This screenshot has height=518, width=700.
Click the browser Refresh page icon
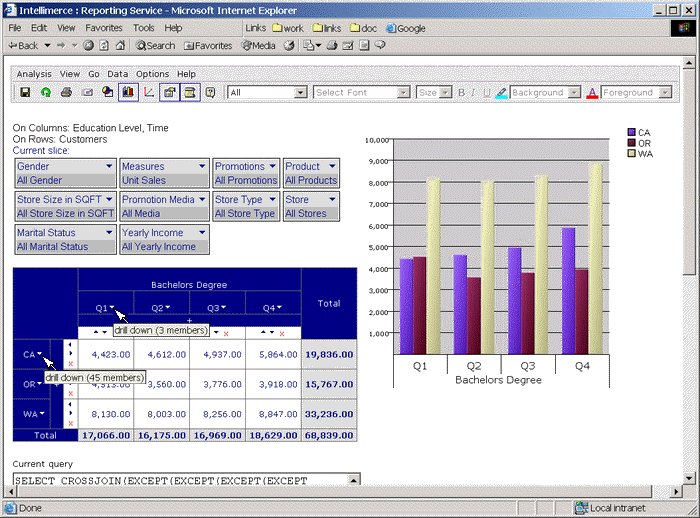(104, 46)
